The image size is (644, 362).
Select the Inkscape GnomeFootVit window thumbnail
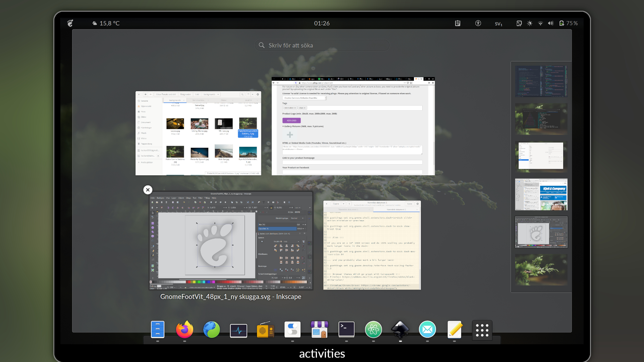click(x=231, y=241)
